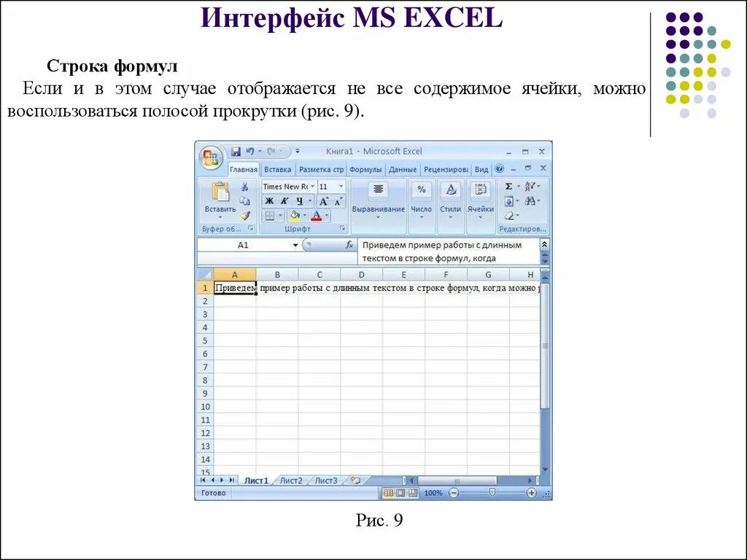Select Normal view status bar icon

pyautogui.click(x=388, y=494)
